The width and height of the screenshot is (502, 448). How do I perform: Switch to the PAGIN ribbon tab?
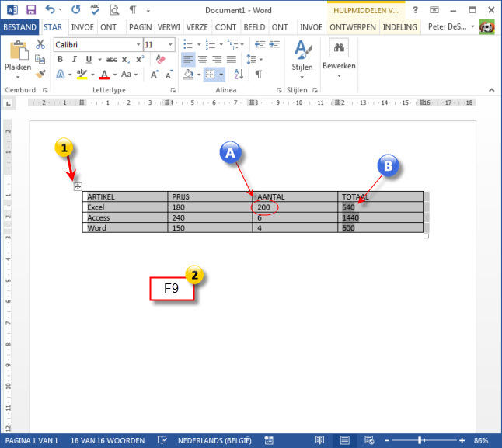click(x=140, y=27)
